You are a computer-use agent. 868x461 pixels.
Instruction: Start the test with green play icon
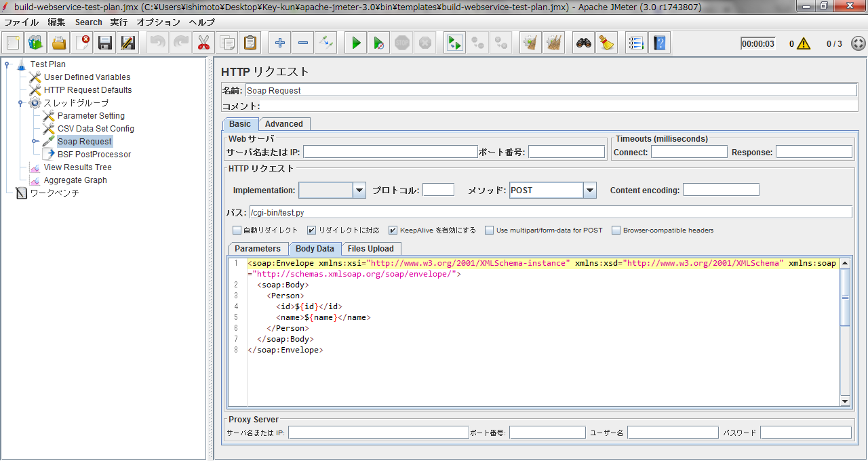(x=355, y=43)
